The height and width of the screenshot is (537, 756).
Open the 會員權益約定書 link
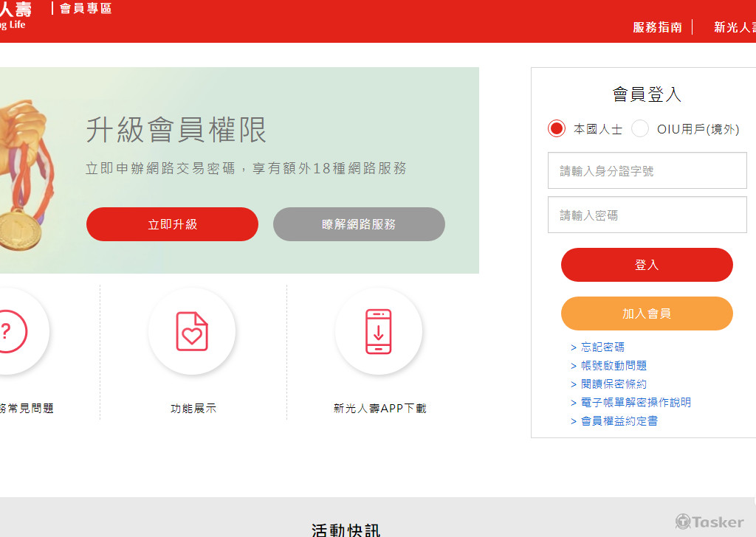(x=619, y=421)
